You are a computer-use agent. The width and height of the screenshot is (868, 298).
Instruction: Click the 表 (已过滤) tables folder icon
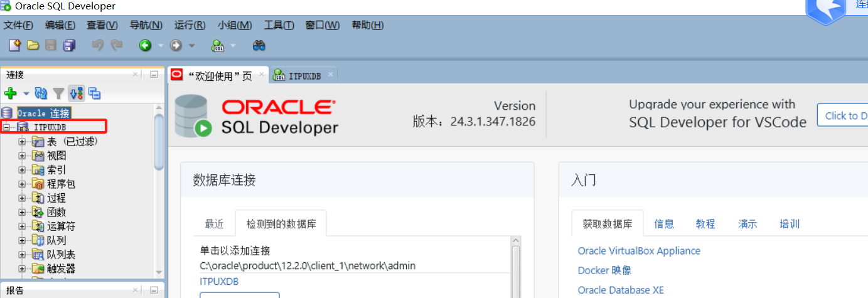coord(38,142)
